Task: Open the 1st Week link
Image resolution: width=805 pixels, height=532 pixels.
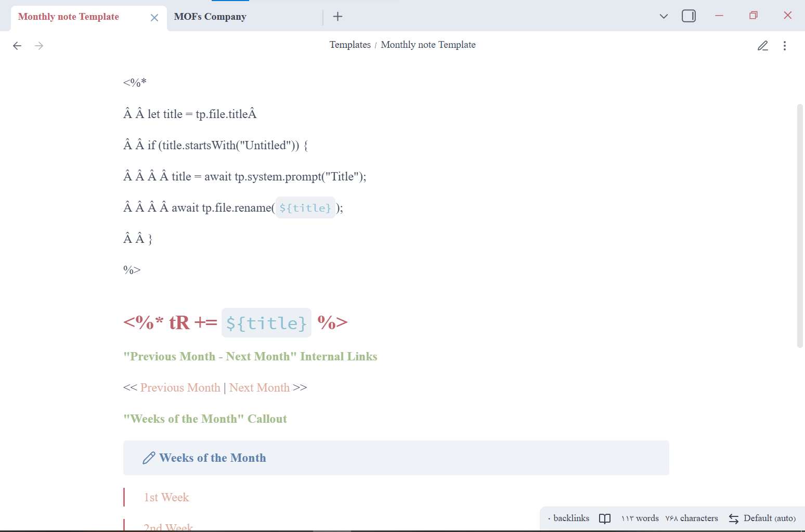Action: [x=166, y=497]
